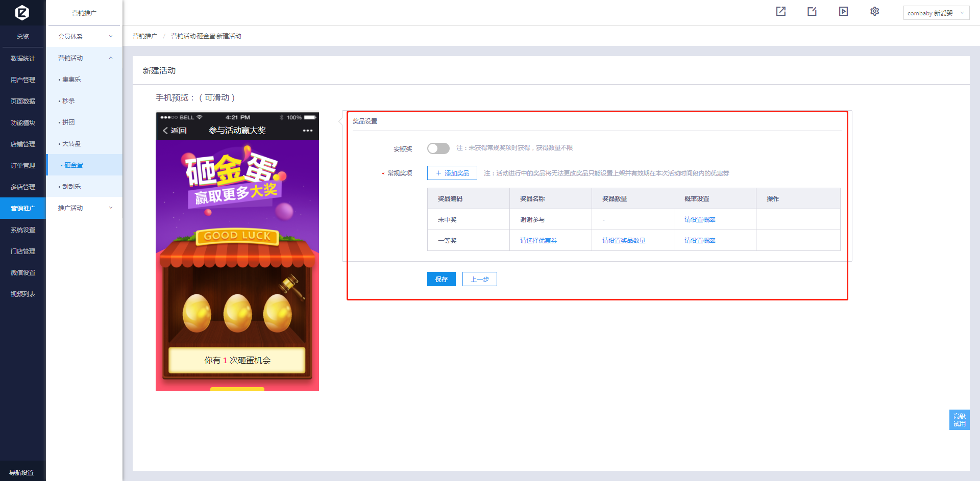Screen dimensions: 980x481
Task: Collapse the 营销活动 submenu
Action: pos(84,58)
